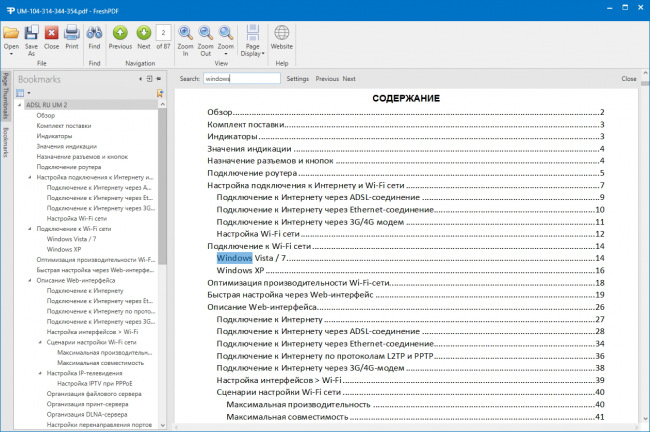Screen dimensions: 650x432
Task: Click Previous in the search bar
Action: coord(327,78)
